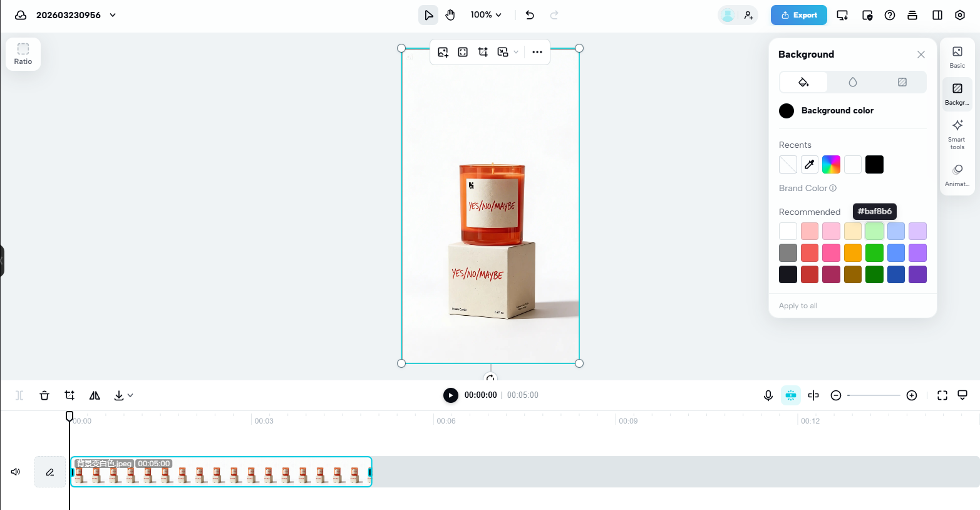Expand the download options chevron in timeline toolbar

130,395
